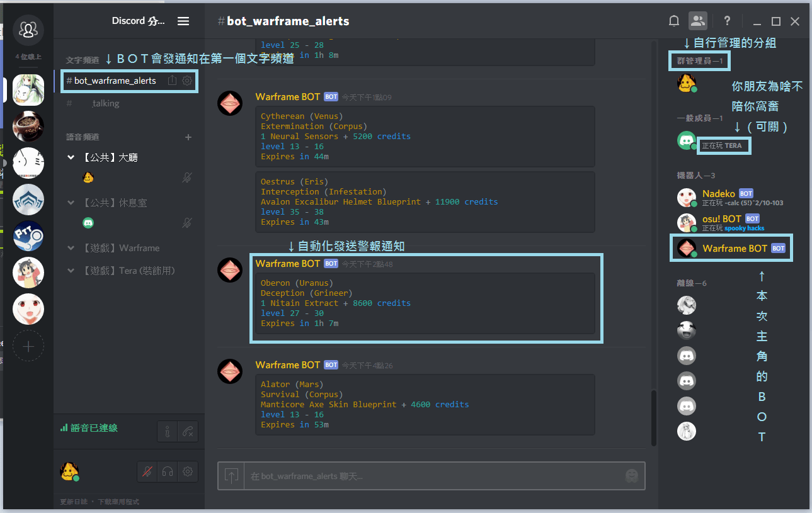Open the friends home icon
Image resolution: width=812 pixels, height=513 pixels.
28,30
